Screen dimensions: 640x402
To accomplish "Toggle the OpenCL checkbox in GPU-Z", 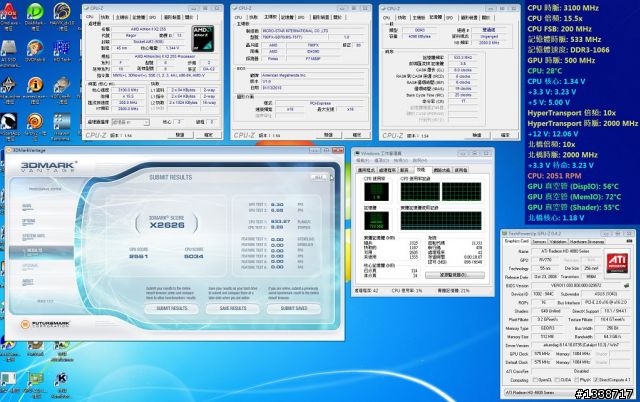I will pos(535,380).
